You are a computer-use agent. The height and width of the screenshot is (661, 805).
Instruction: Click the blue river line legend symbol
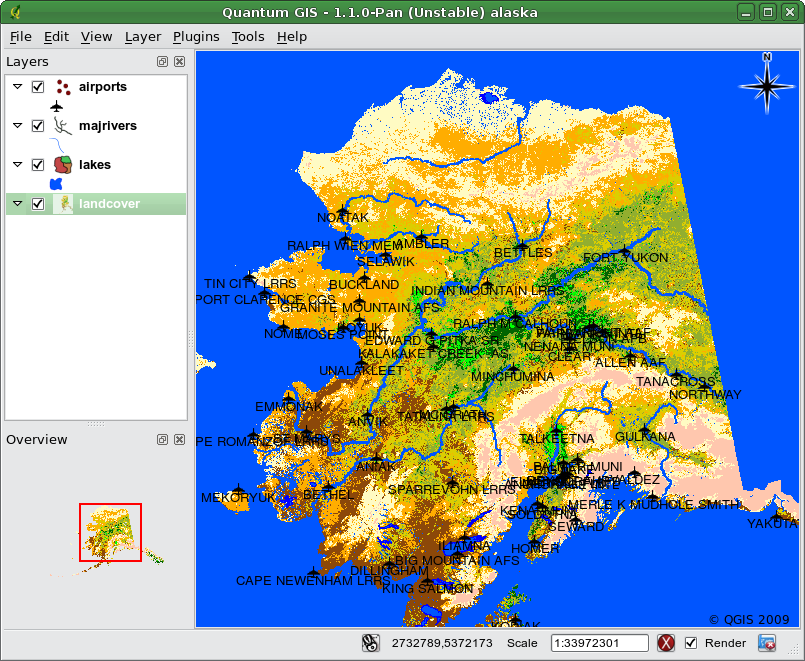pos(57,145)
